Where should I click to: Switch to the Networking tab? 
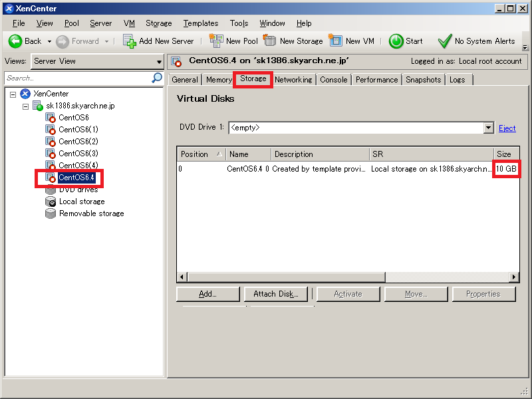pyautogui.click(x=293, y=80)
